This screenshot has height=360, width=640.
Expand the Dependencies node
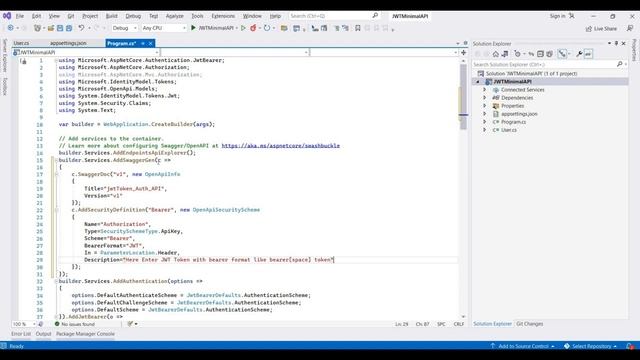tap(485, 98)
